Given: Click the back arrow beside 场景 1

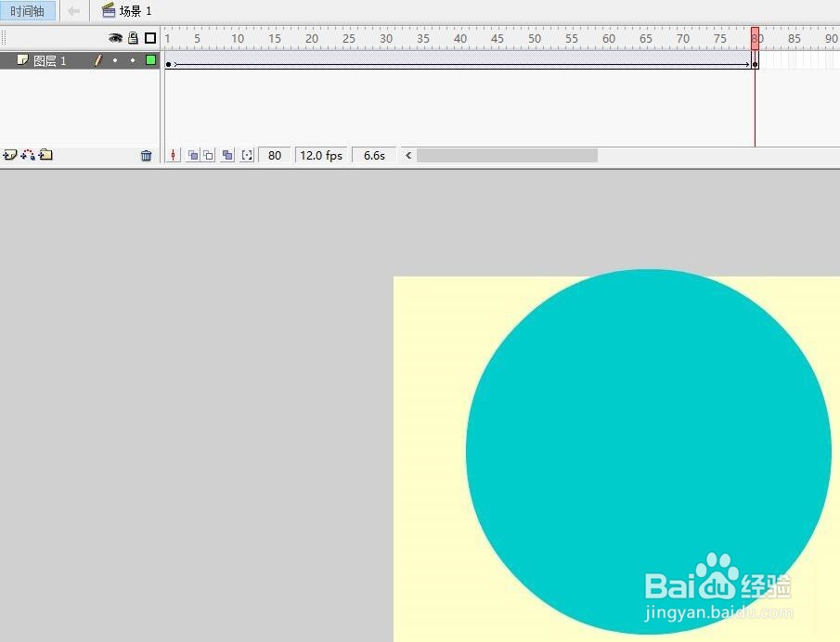Looking at the screenshot, I should click(74, 11).
